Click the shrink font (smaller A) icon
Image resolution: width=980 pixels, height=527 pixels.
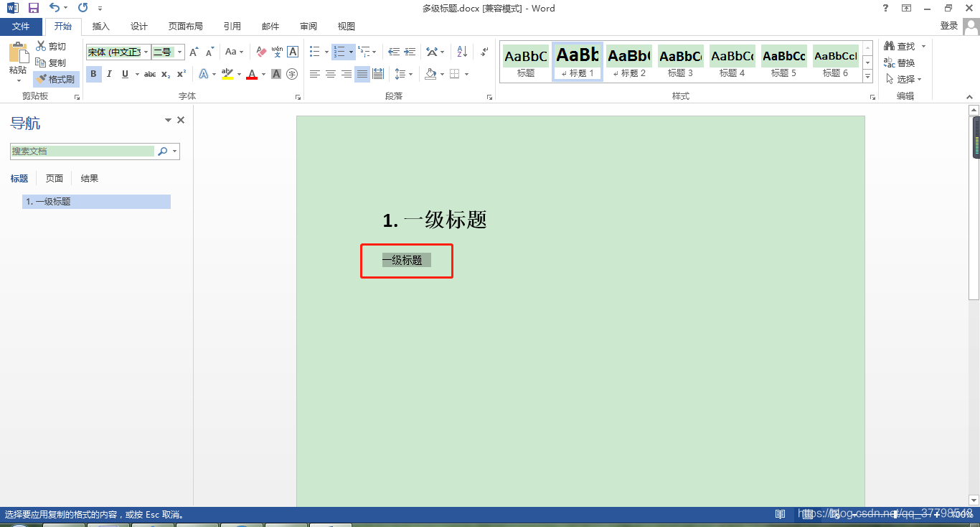click(209, 52)
